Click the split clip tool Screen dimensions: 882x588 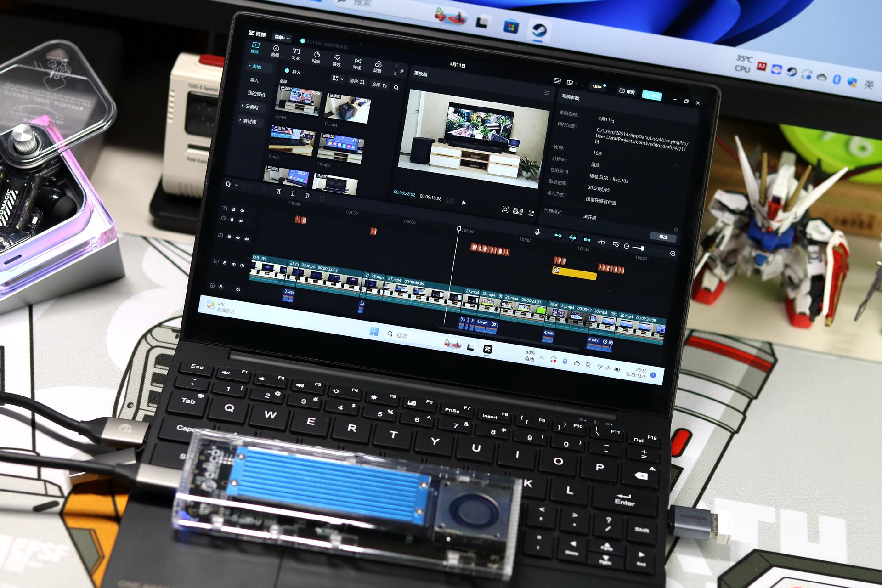click(278, 192)
